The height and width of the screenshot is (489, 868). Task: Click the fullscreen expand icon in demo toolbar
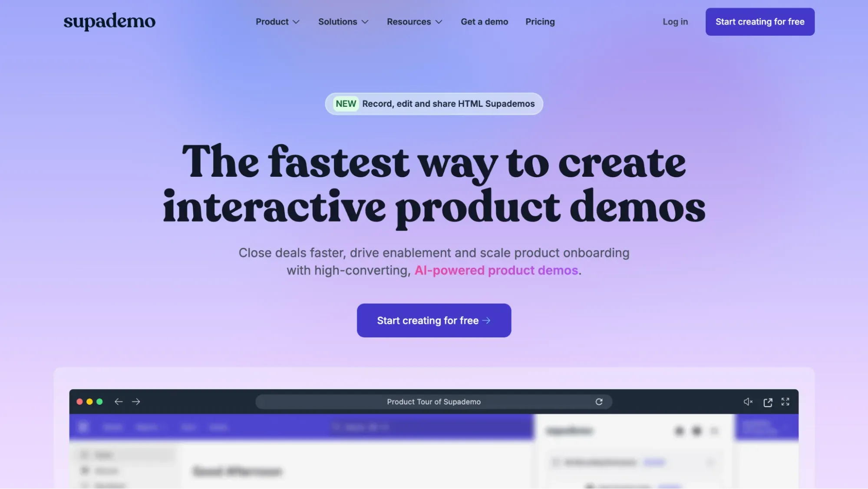(785, 401)
